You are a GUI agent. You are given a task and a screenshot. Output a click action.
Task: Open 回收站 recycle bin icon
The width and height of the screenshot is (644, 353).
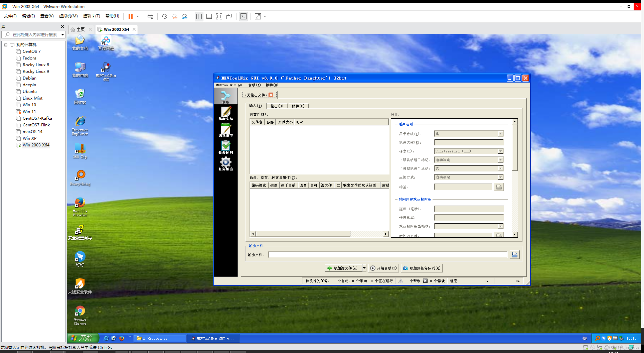pyautogui.click(x=80, y=97)
